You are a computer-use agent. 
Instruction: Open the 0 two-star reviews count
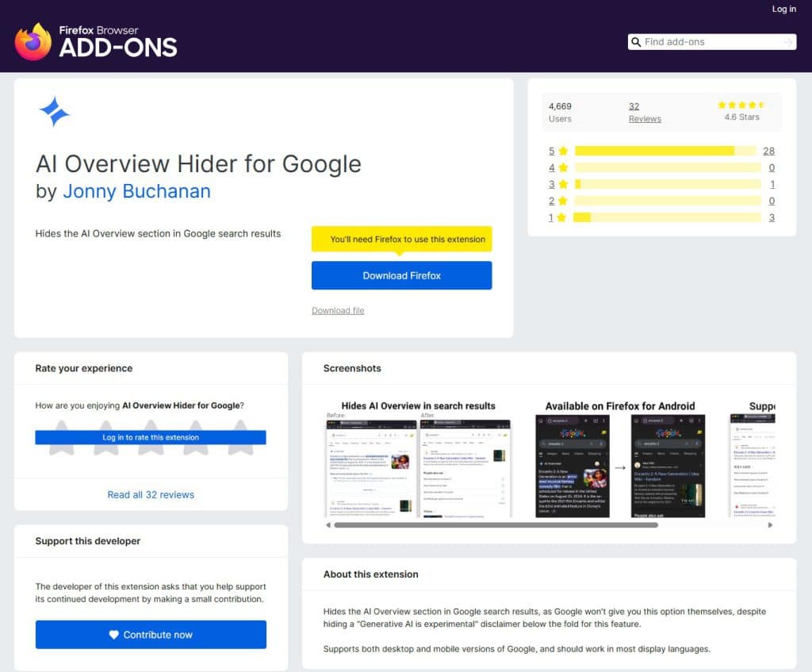772,201
